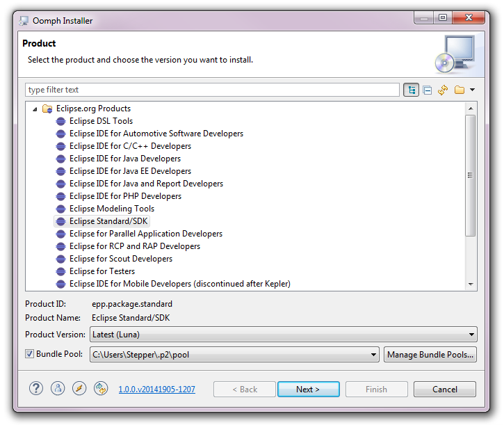
Task: Click the Next button
Action: click(308, 390)
